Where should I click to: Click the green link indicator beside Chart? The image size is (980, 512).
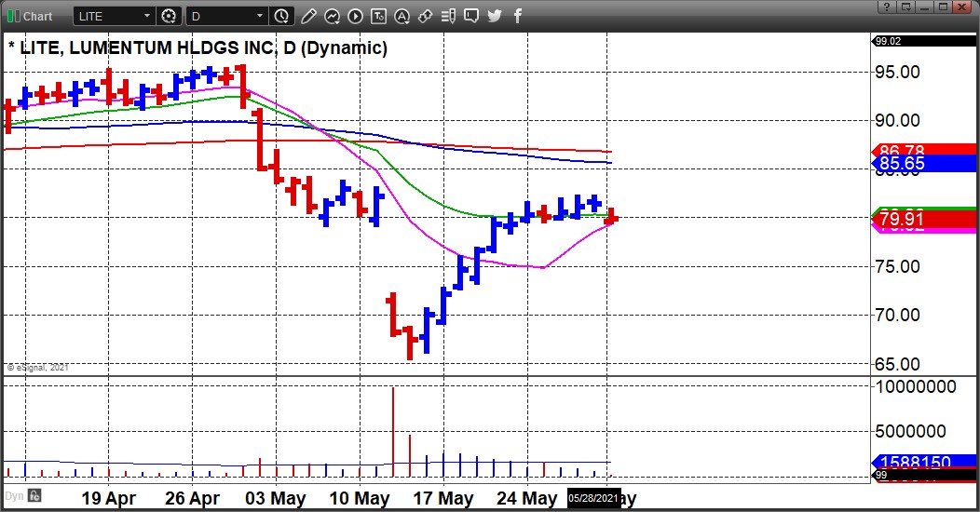[13, 16]
